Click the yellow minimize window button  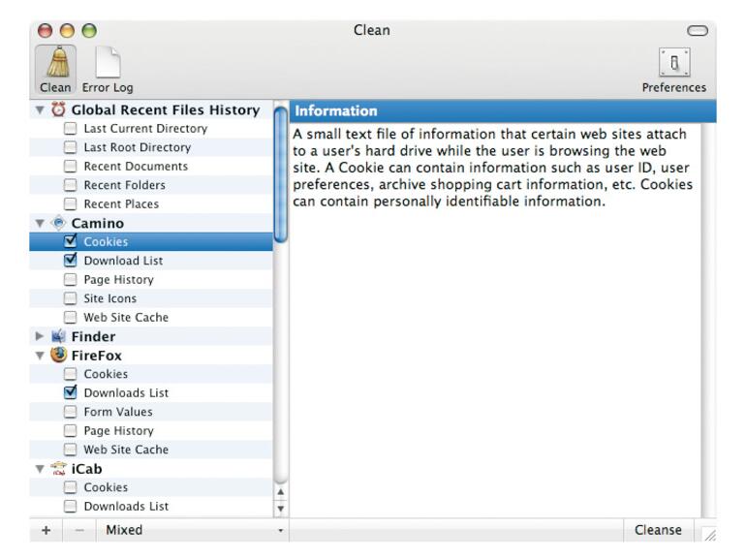point(67,31)
